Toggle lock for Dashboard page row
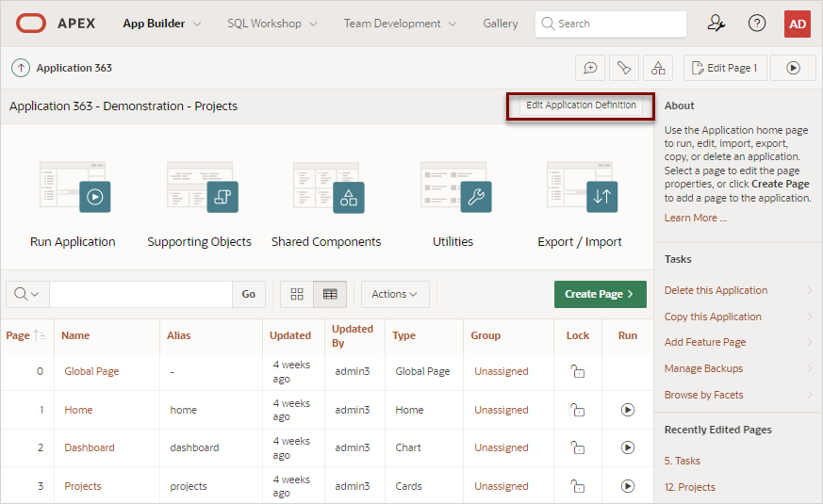Screen dimensions: 823x504 pos(577,447)
